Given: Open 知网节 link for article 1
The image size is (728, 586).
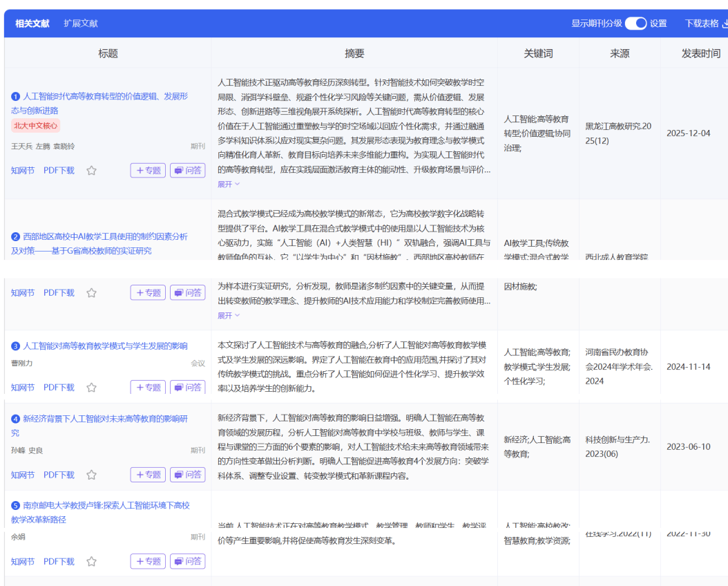Looking at the screenshot, I should 23,171.
